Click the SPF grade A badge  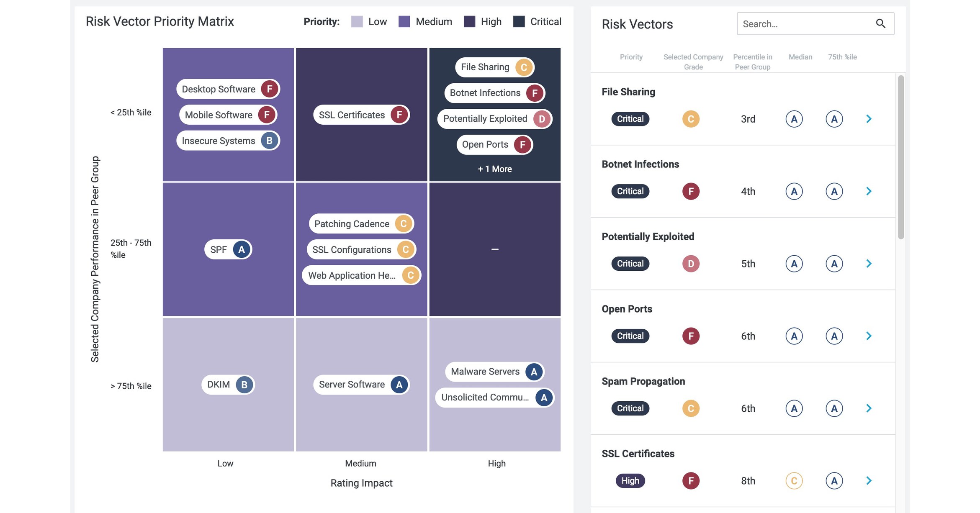coord(241,250)
